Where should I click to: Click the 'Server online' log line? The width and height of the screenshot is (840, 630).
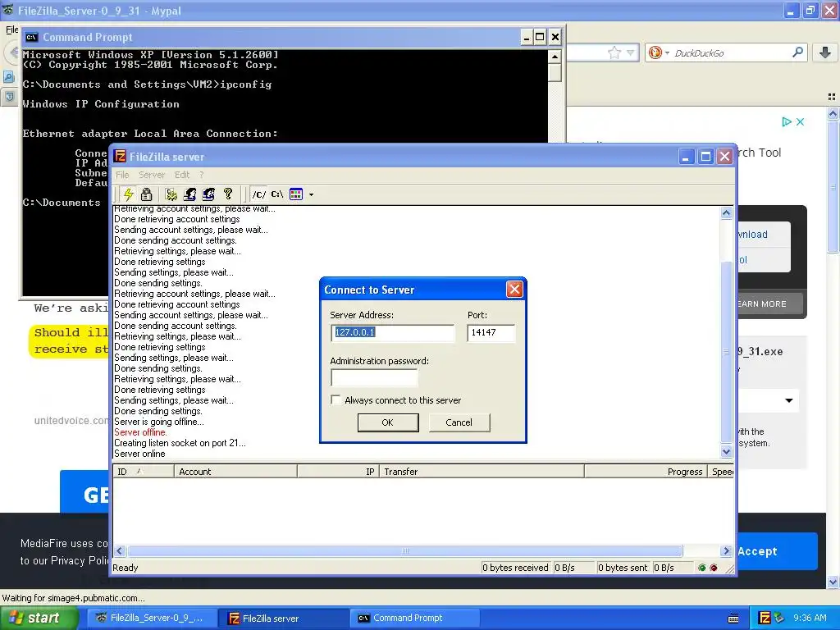[x=139, y=454]
